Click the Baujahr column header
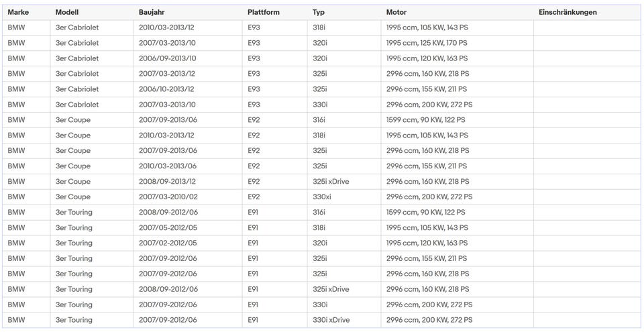 (188, 12)
